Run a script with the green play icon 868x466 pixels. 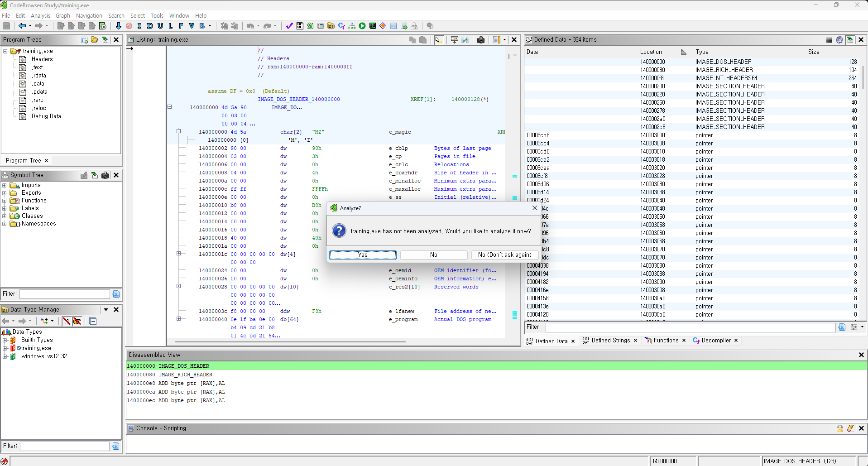[362, 26]
